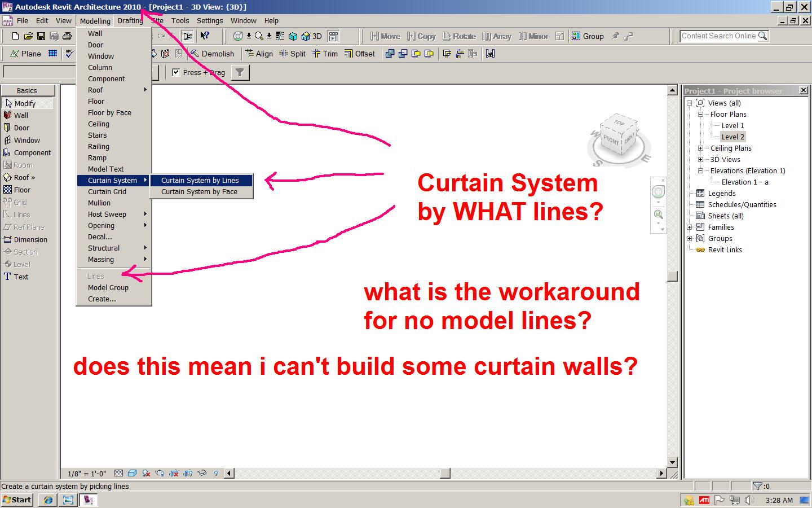Viewport: 812px width, 508px height.
Task: Expand the Families node in Project browser
Action: coord(689,227)
